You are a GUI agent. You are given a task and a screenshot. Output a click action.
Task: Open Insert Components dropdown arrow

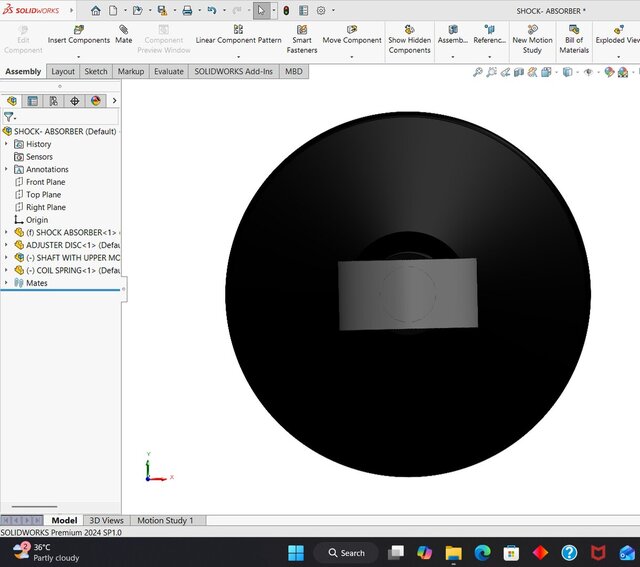click(x=79, y=57)
